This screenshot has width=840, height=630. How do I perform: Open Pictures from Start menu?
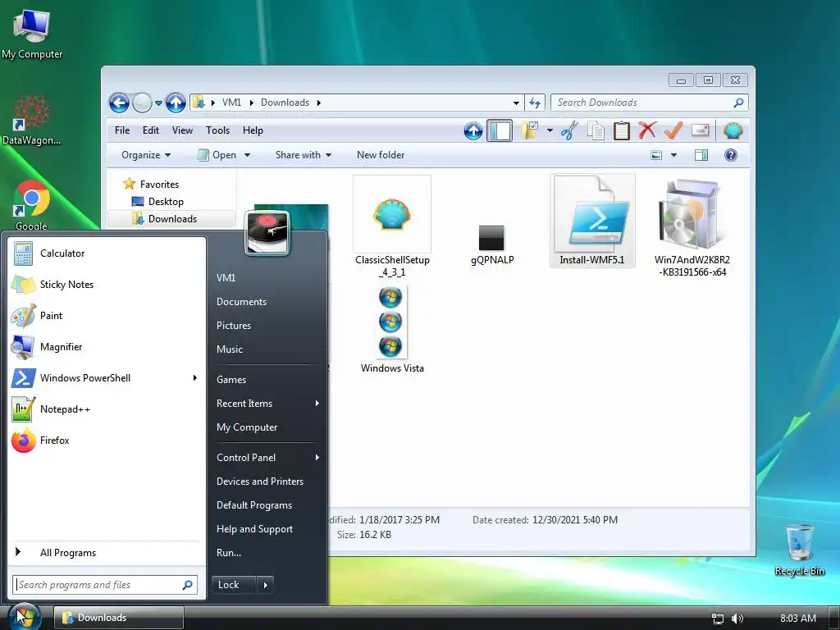[268, 325]
